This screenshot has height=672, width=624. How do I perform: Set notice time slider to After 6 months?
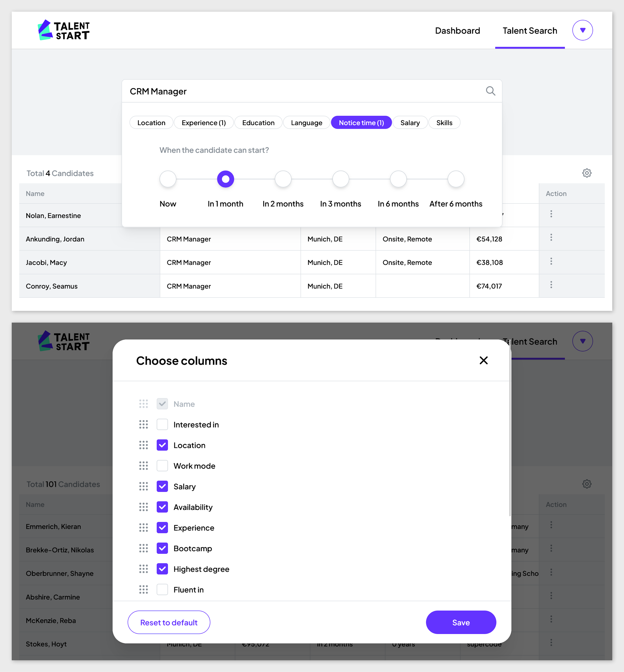click(456, 179)
